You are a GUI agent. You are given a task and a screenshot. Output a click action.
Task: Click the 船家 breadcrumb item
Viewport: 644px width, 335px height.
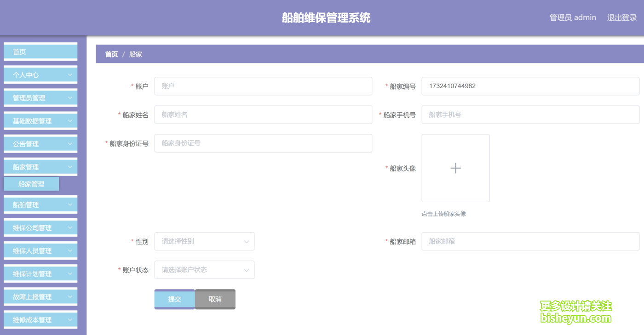136,54
